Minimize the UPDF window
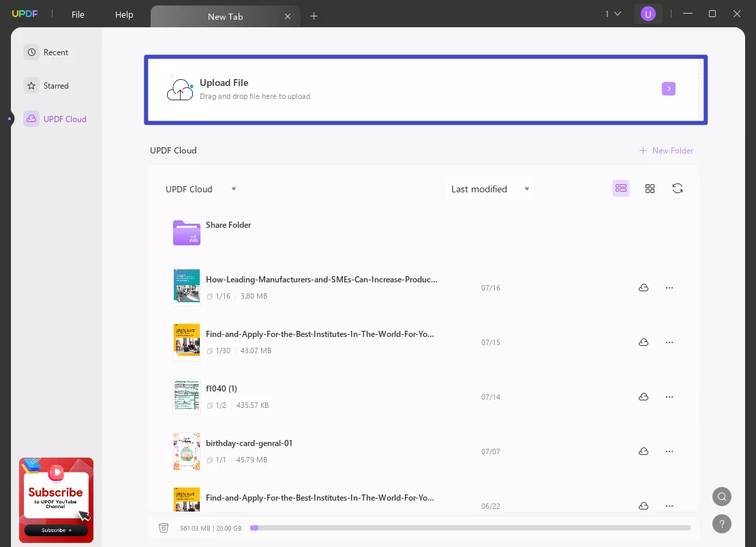Screen dimensions: 756x547 point(688,14)
